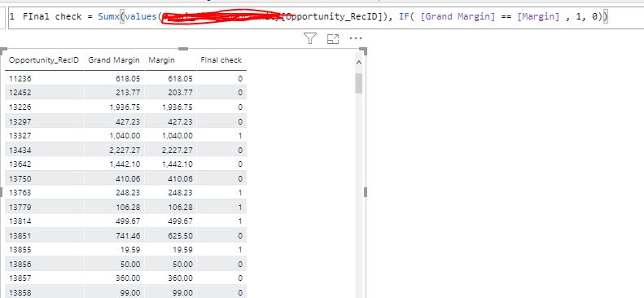Image resolution: width=644 pixels, height=298 pixels.
Task: Select Opportunity_RecID cell 13434
Action: (20, 151)
